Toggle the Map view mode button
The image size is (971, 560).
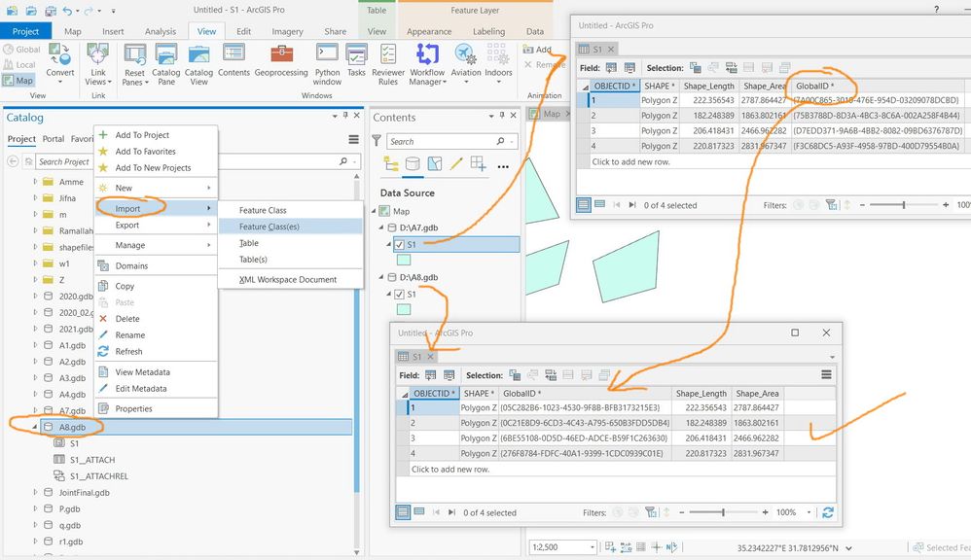click(18, 81)
